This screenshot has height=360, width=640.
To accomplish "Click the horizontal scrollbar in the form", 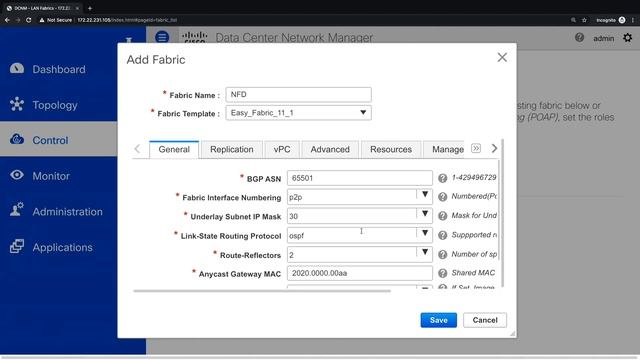I will click(262, 291).
